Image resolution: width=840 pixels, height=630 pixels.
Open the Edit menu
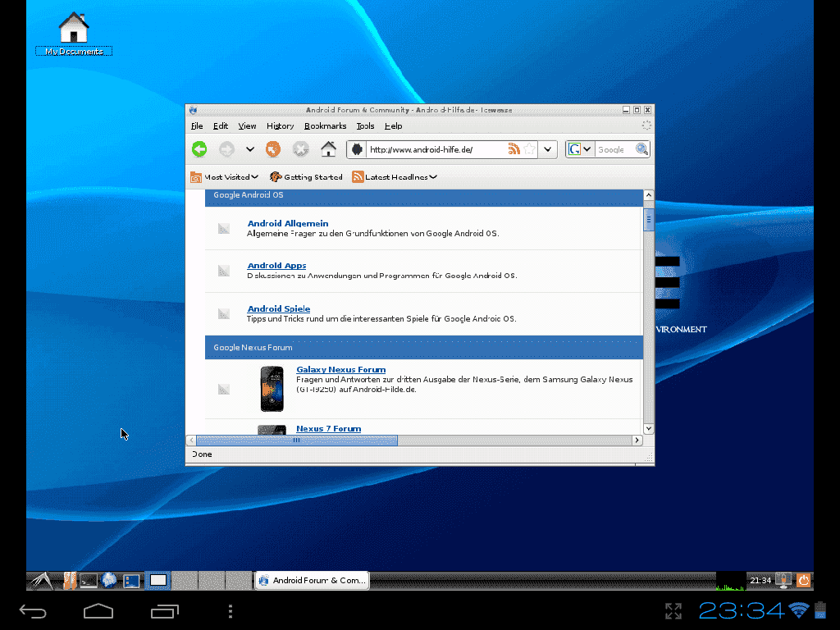[220, 126]
